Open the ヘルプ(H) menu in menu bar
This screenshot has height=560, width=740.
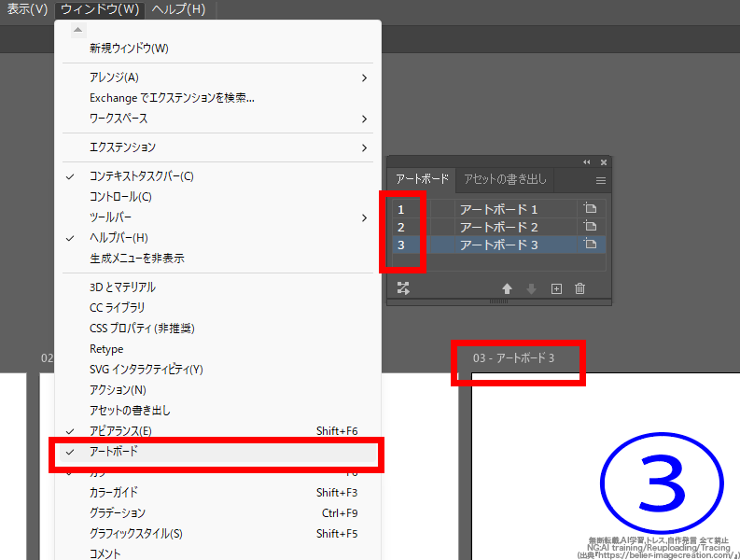(x=177, y=9)
